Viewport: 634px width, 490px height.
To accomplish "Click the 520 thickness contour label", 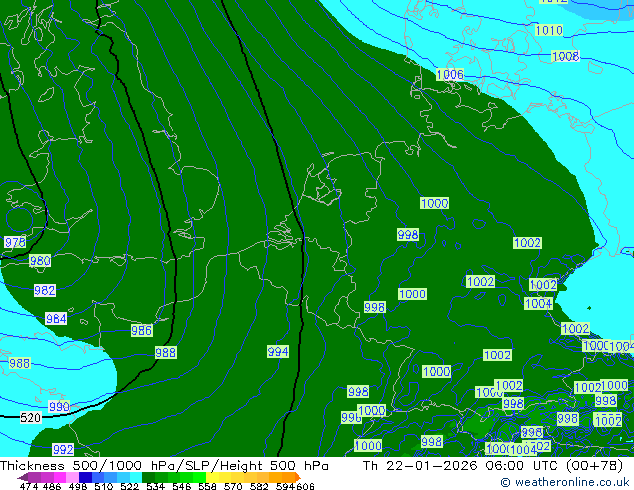I will click(x=30, y=418).
